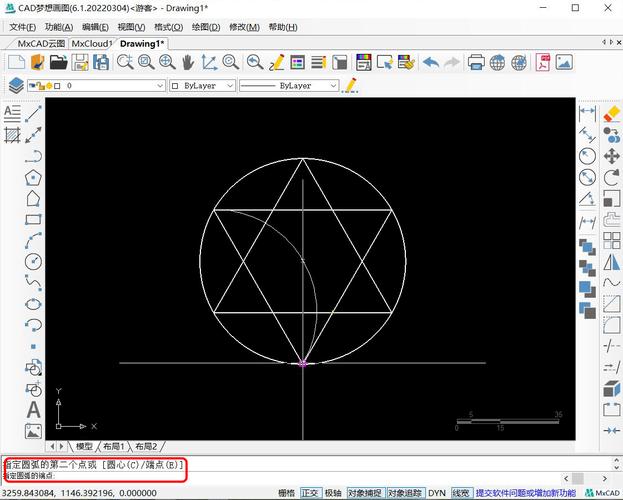Image resolution: width=623 pixels, height=500 pixels.
Task: Open the 绘图(D) menu
Action: [206, 27]
